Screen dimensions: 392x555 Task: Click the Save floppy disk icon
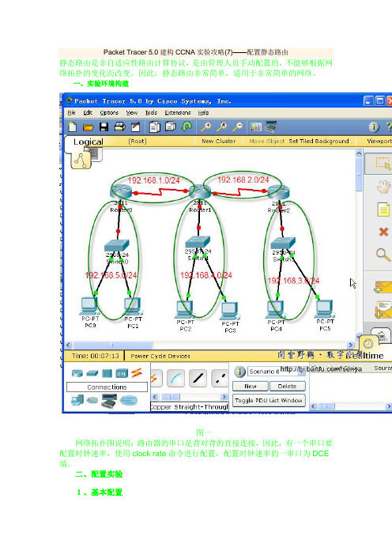click(104, 126)
